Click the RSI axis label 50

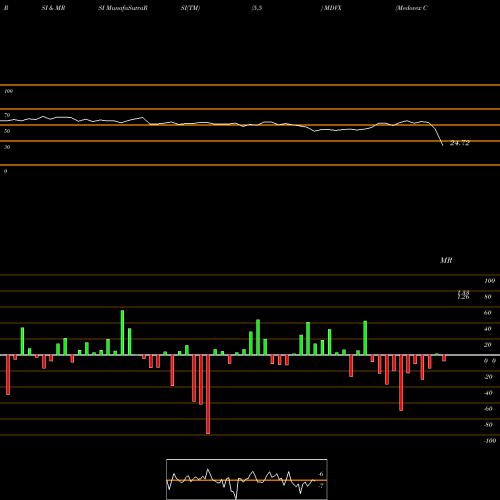point(7,131)
